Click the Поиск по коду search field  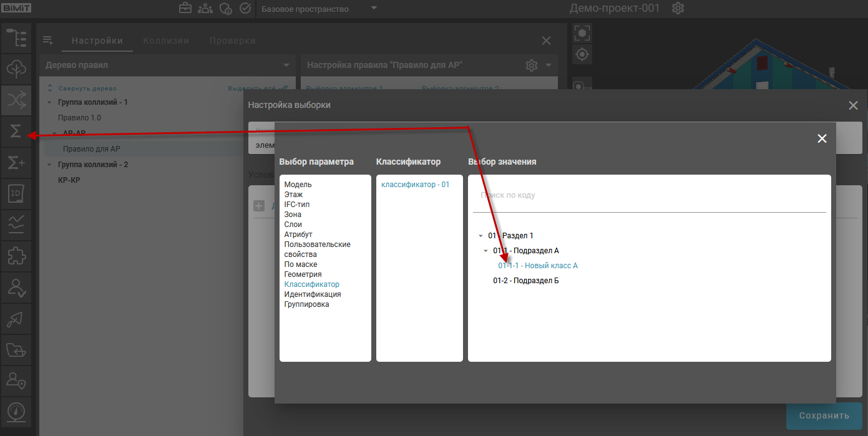pos(649,196)
